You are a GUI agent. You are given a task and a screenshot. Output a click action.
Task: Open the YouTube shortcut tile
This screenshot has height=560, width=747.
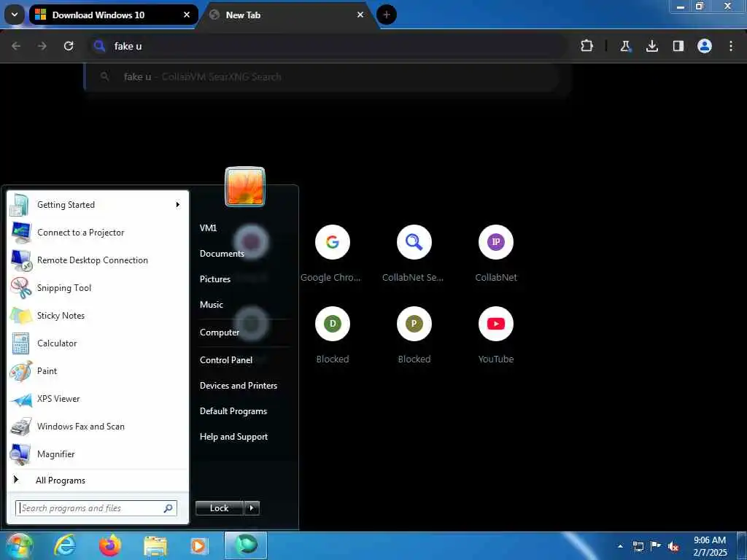496,335
